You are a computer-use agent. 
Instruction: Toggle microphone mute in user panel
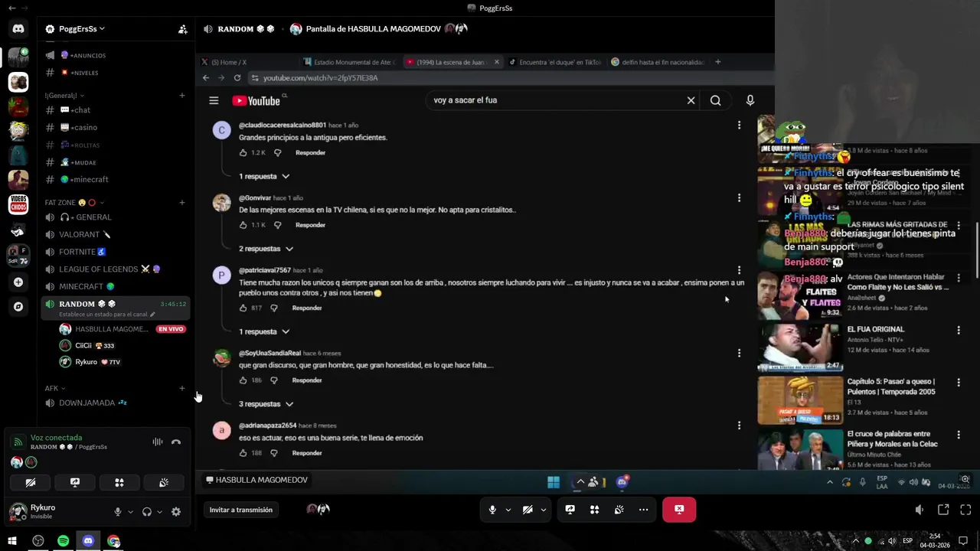point(117,512)
